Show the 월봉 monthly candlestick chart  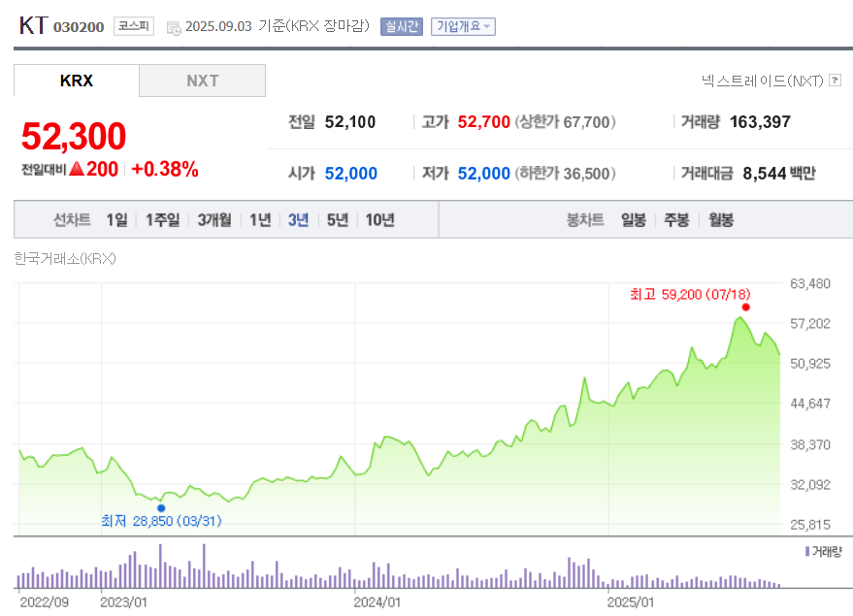721,219
